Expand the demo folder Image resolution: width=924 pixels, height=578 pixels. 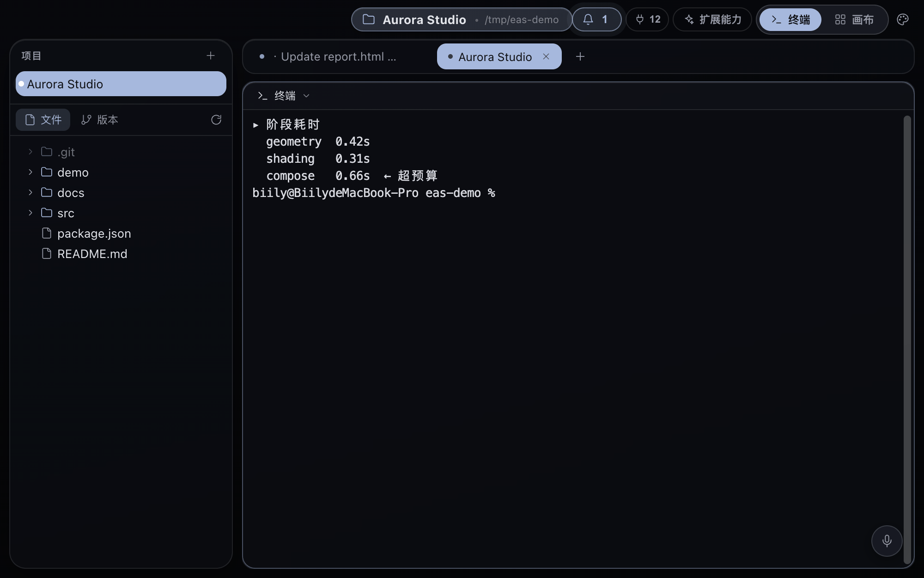click(30, 172)
